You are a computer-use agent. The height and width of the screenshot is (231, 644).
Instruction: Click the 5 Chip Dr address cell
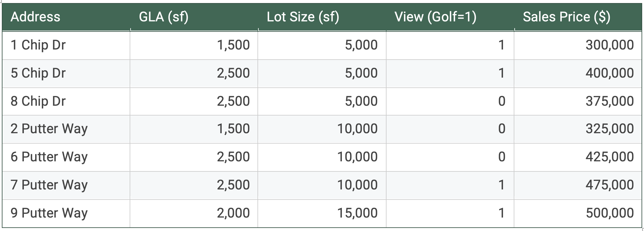tap(38, 73)
